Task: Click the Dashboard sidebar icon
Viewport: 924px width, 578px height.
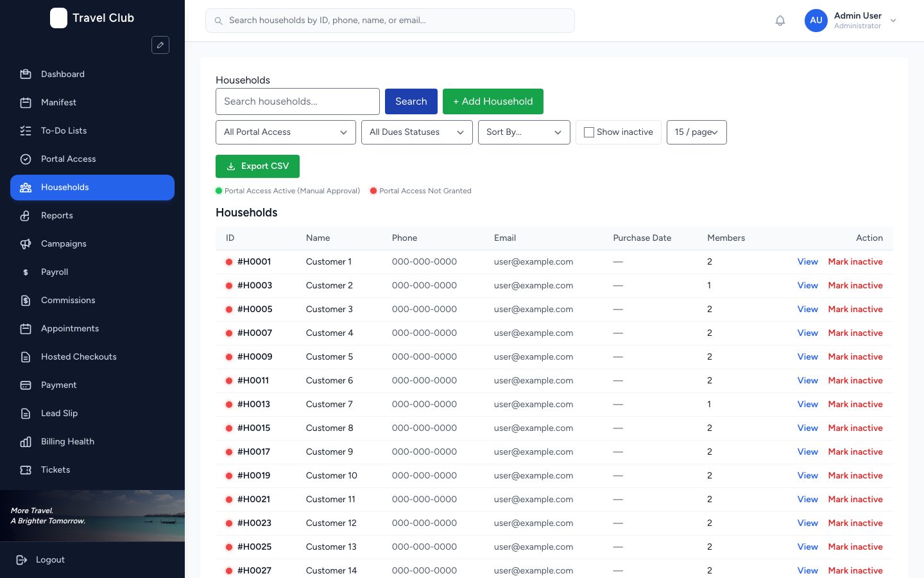Action: point(26,74)
